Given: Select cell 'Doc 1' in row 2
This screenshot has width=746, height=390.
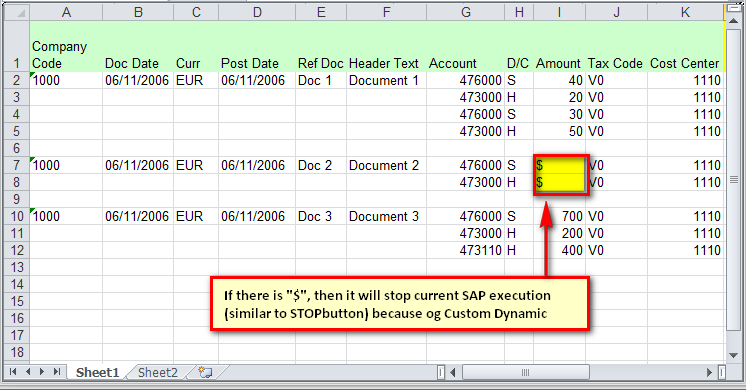Looking at the screenshot, I should pos(321,80).
